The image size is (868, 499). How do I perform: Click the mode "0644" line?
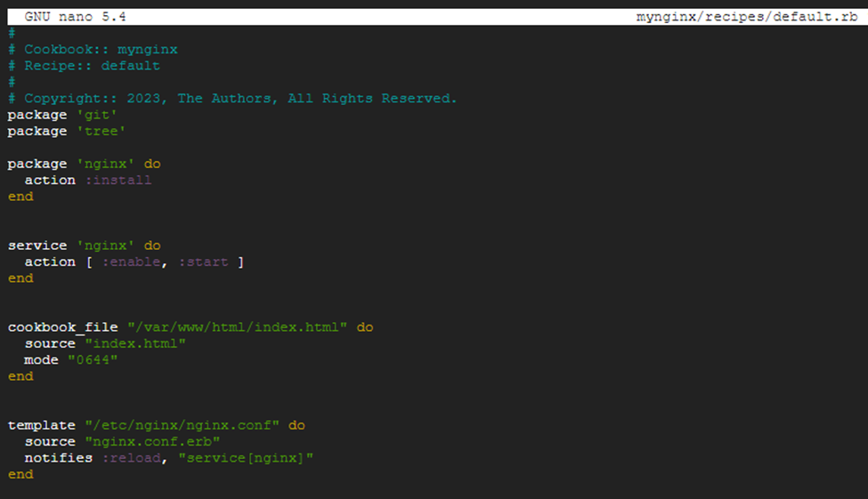coord(71,359)
